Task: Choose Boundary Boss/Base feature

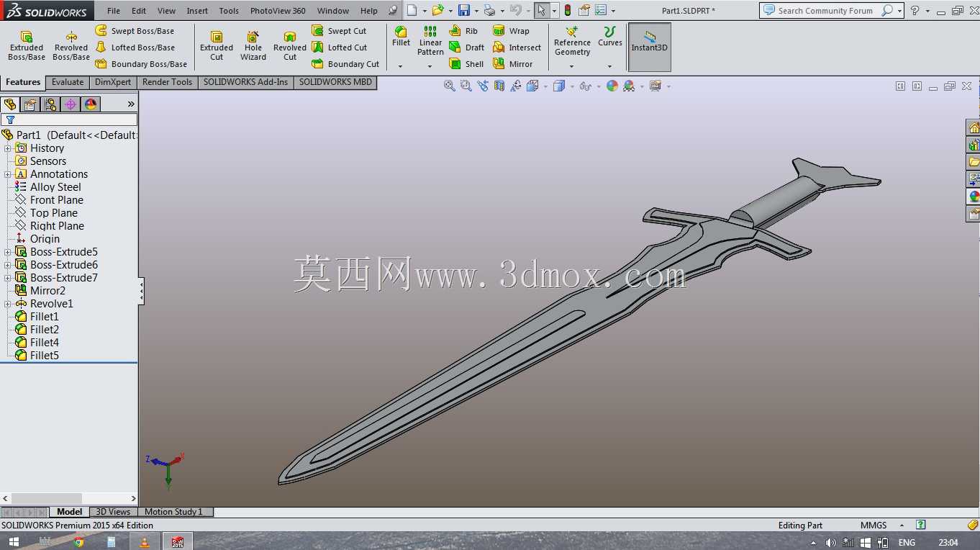Action: [141, 64]
